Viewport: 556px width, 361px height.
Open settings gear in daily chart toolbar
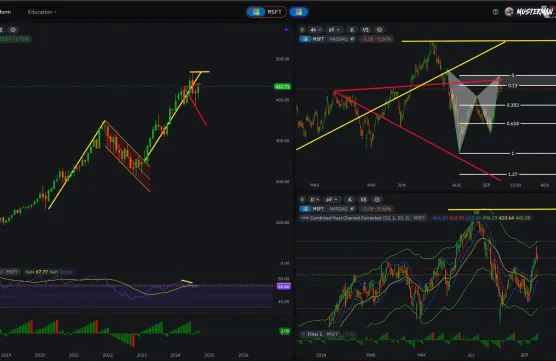(x=377, y=200)
